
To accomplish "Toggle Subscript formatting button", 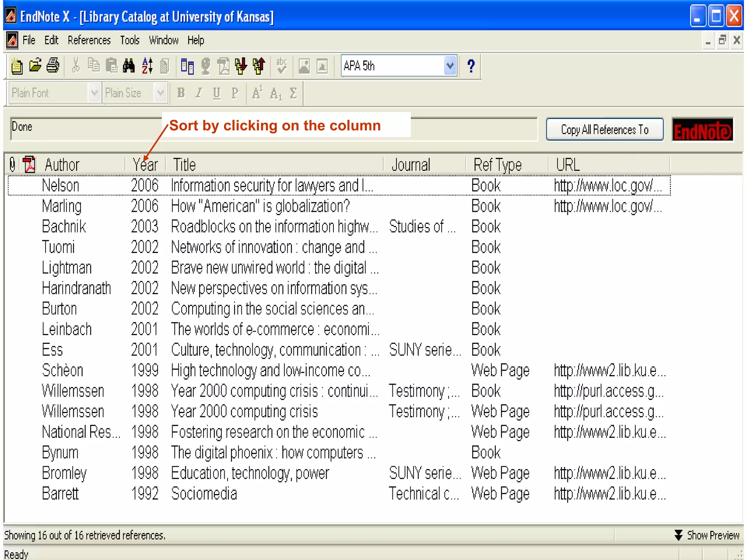I will (276, 94).
